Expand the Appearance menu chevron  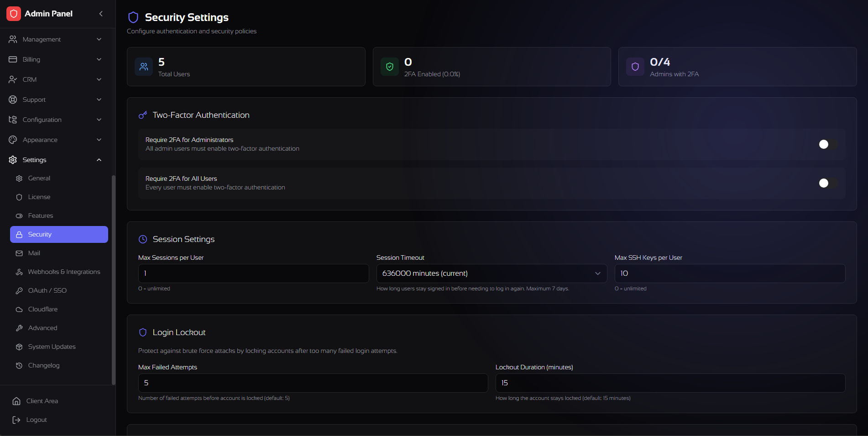pos(99,140)
